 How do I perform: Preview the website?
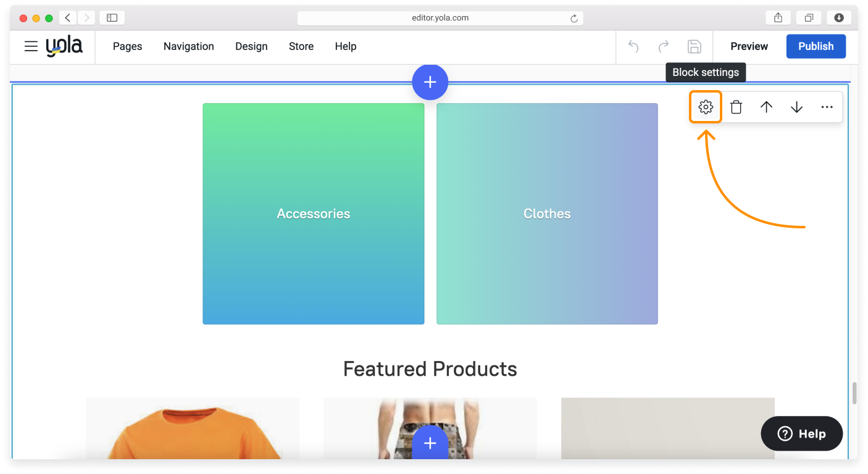(x=749, y=46)
